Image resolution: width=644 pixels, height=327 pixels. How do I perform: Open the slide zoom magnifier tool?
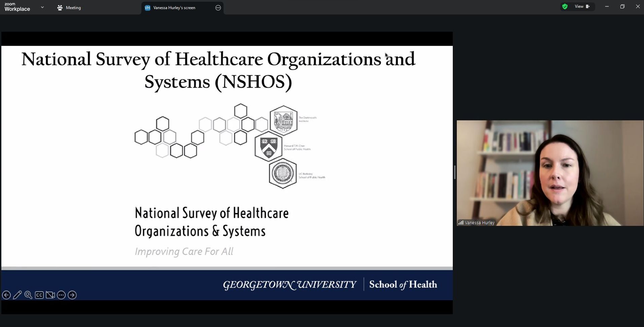28,295
